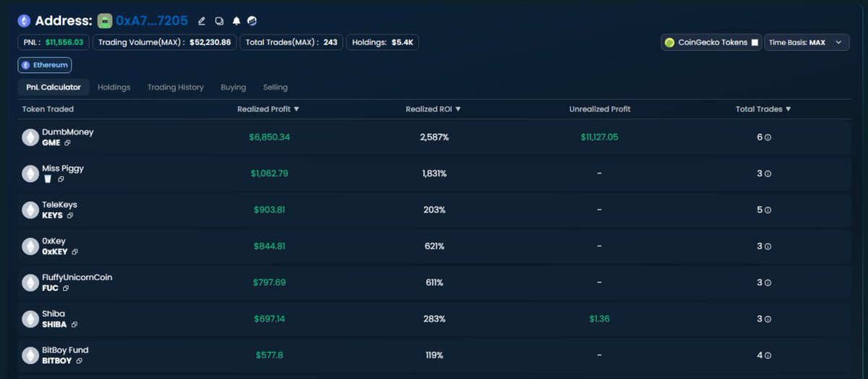Open trades info icon in DumbMoney row
The image size is (868, 379).
pos(768,137)
